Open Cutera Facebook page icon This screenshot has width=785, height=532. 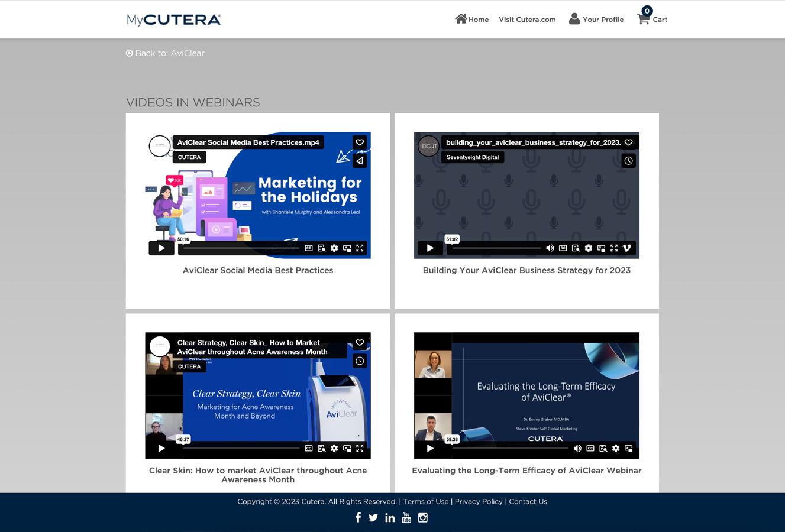coord(358,518)
